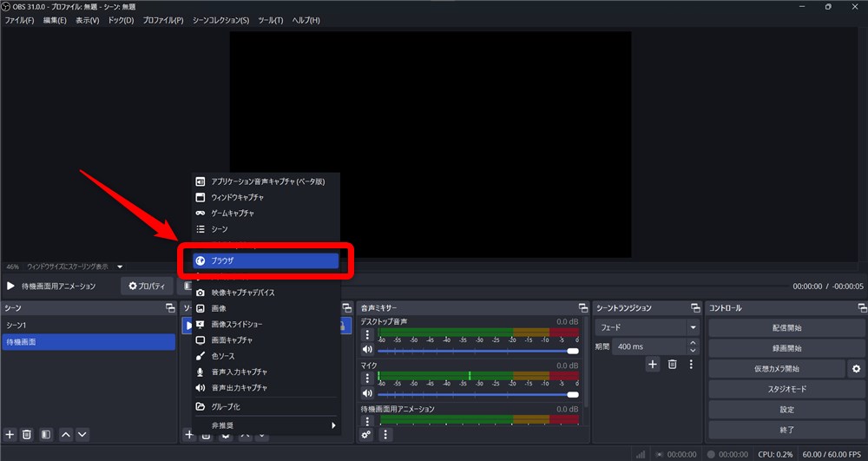Select 待機画面 scene
This screenshot has width=868, height=461.
89,342
